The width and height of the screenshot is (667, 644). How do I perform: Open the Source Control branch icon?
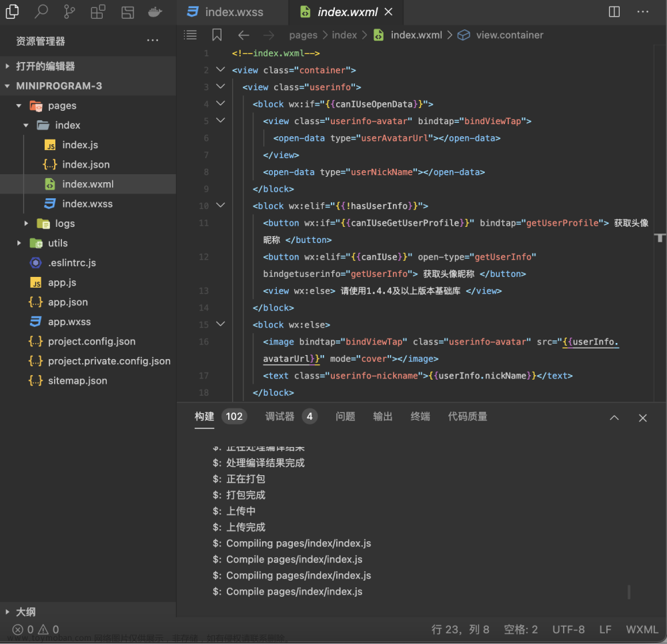69,11
